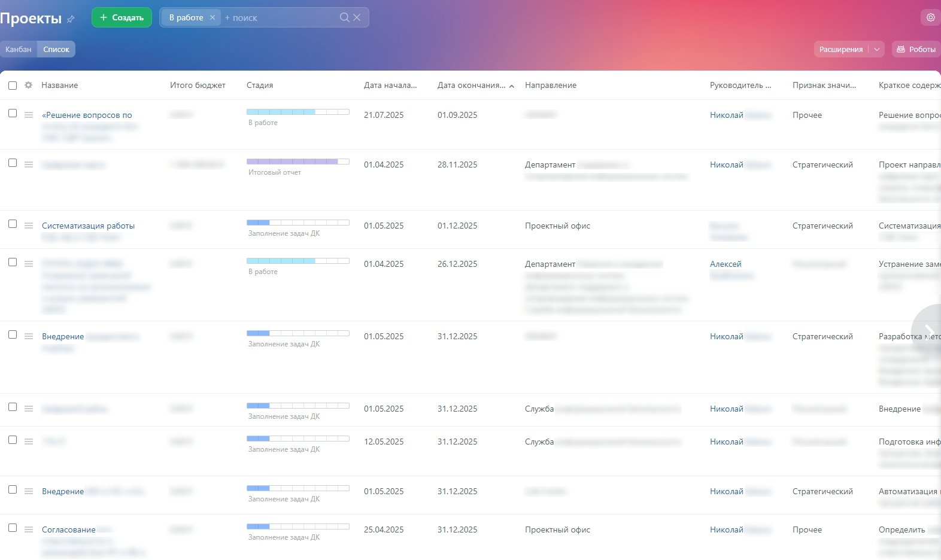Open the Роботы button
Screen dimensions: 941x560
[x=916, y=49]
